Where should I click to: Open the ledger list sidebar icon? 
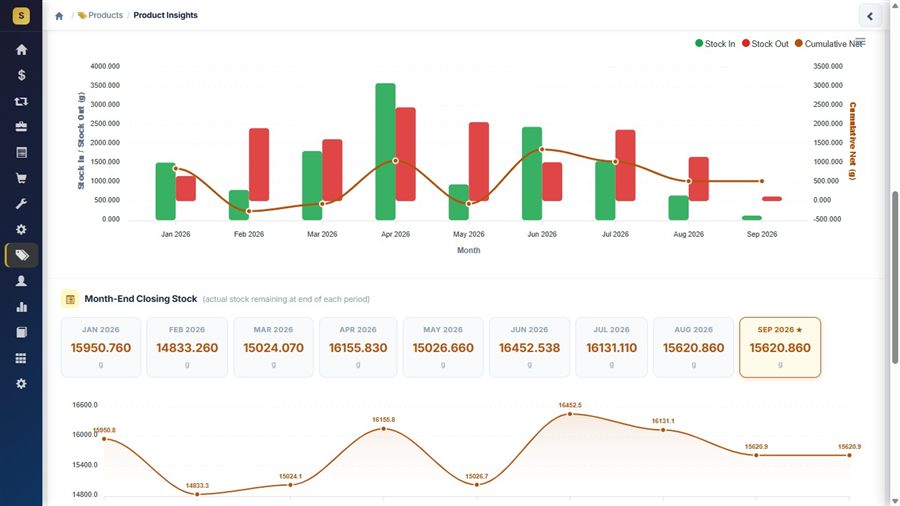point(21,153)
